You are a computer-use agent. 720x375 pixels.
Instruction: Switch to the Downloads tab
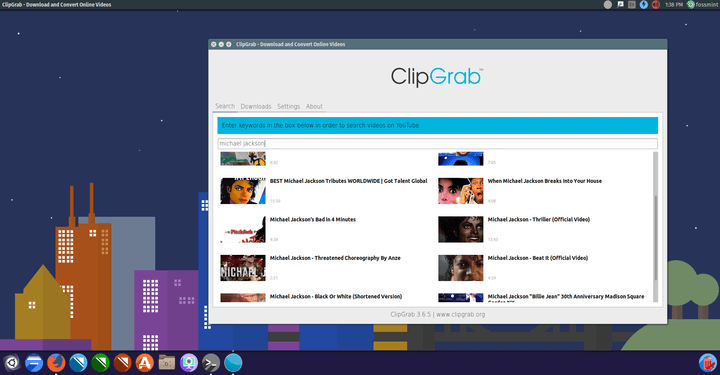point(256,106)
